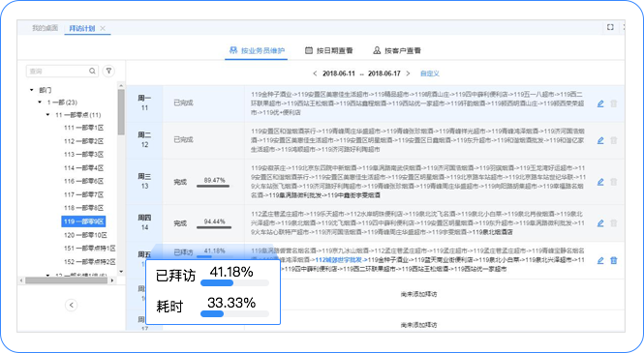644x353 pixels.
Task: Edit the 周五 visit plan with pencil
Action: point(600,260)
